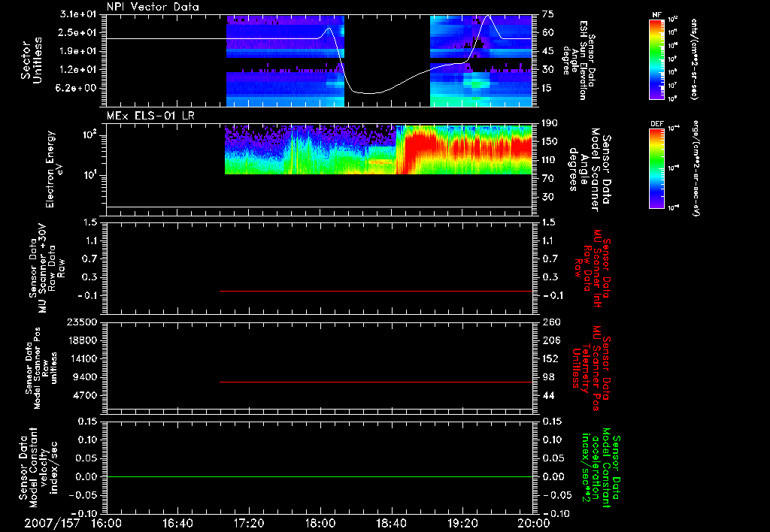Viewport: 770px width, 532px height.
Task: Click the "23500" scanner position tick label
Action: [82, 322]
